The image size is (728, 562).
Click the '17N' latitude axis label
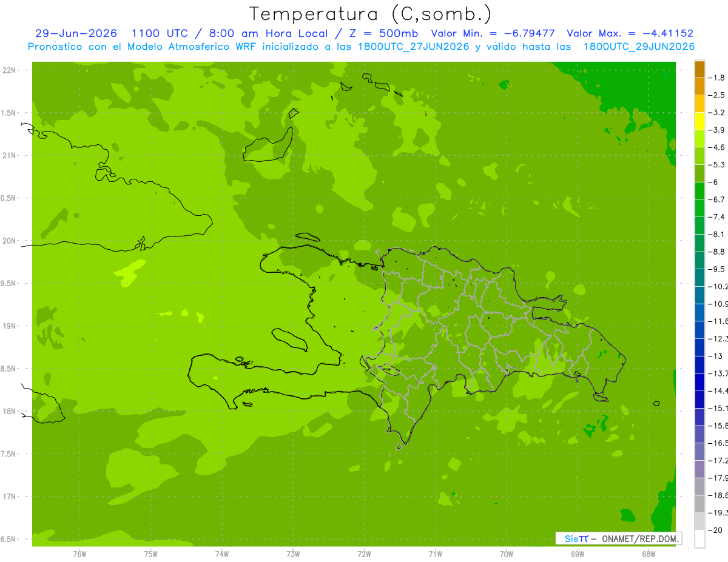(10, 497)
